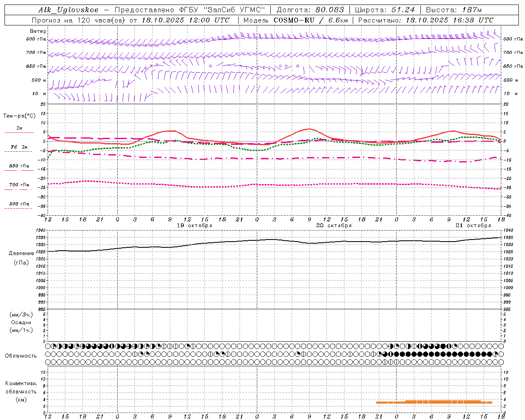Click the 21 октября date label
The width and height of the screenshot is (525, 420).
(x=473, y=226)
